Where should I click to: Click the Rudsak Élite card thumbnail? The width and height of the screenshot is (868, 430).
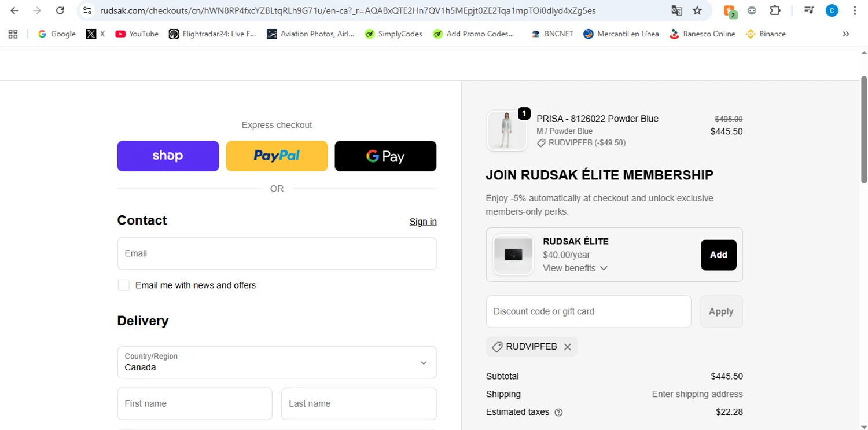(x=513, y=255)
